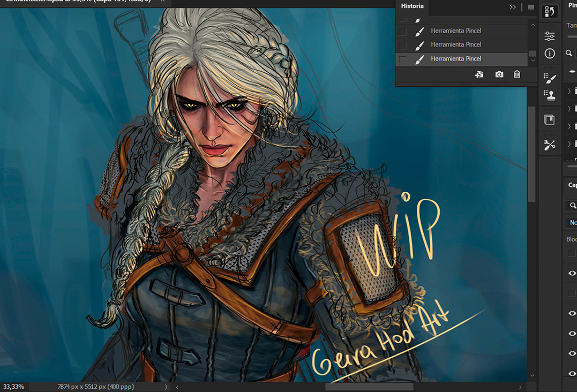Click the history list scroll-up arrow

533,25
